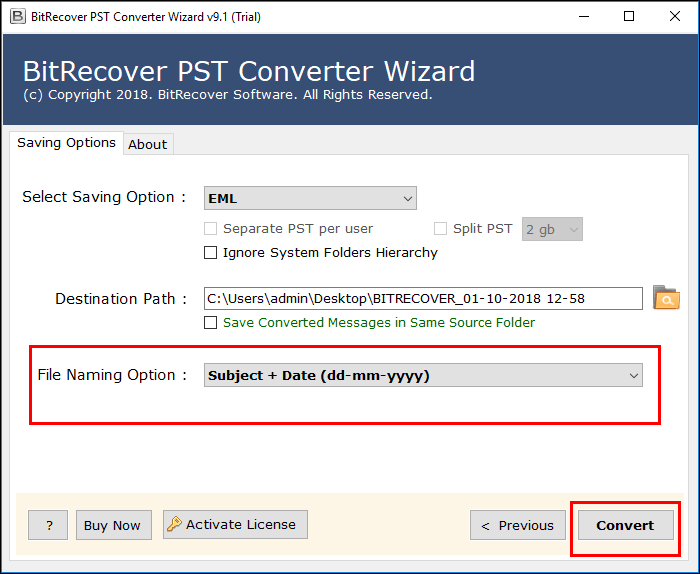The image size is (700, 574).
Task: Close the PST Converter Wizard window
Action: pos(673,16)
